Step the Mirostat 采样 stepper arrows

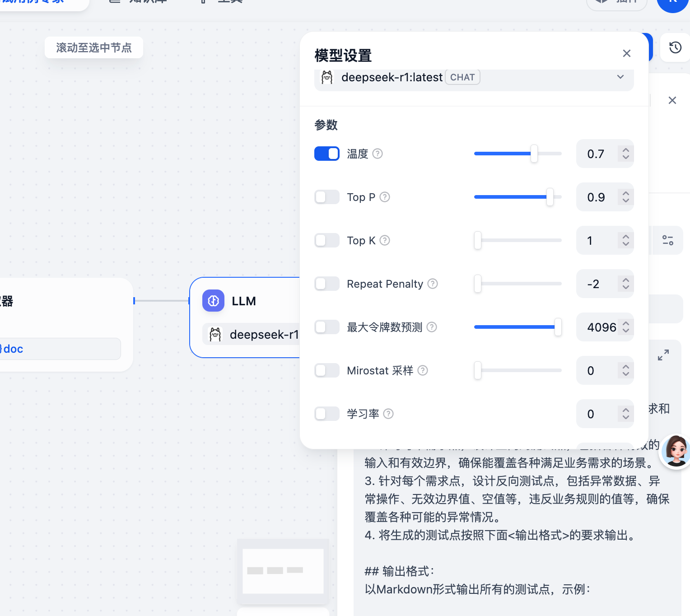click(625, 370)
